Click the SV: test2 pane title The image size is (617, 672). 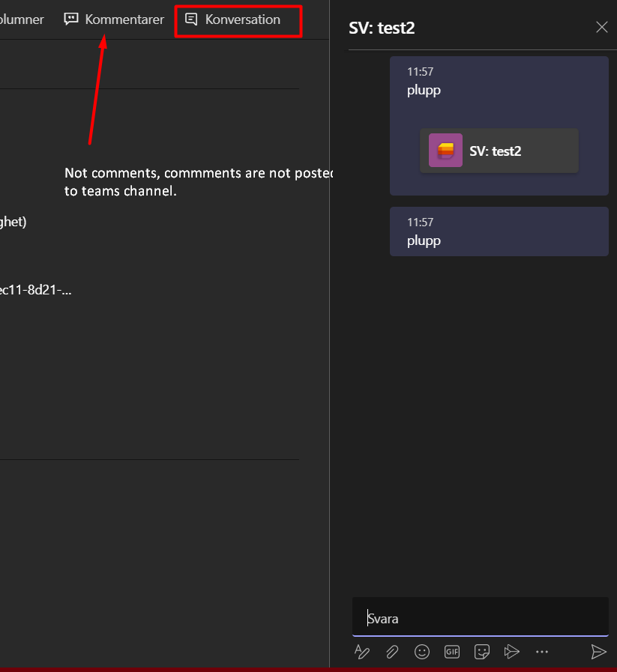(x=382, y=27)
